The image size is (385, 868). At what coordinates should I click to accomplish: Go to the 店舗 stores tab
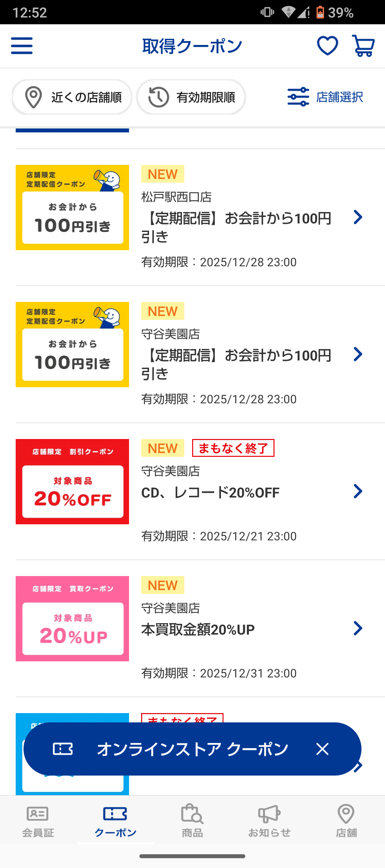pos(346,821)
